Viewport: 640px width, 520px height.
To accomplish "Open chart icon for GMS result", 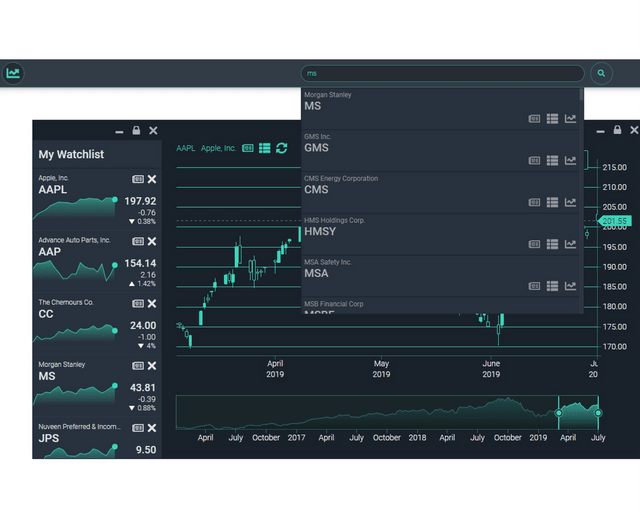I will [x=570, y=161].
